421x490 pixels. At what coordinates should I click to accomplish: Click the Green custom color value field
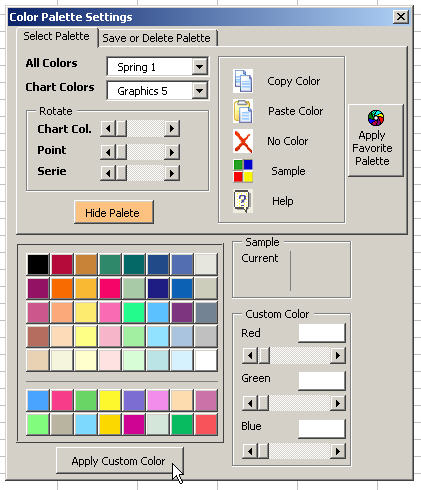pyautogui.click(x=321, y=381)
